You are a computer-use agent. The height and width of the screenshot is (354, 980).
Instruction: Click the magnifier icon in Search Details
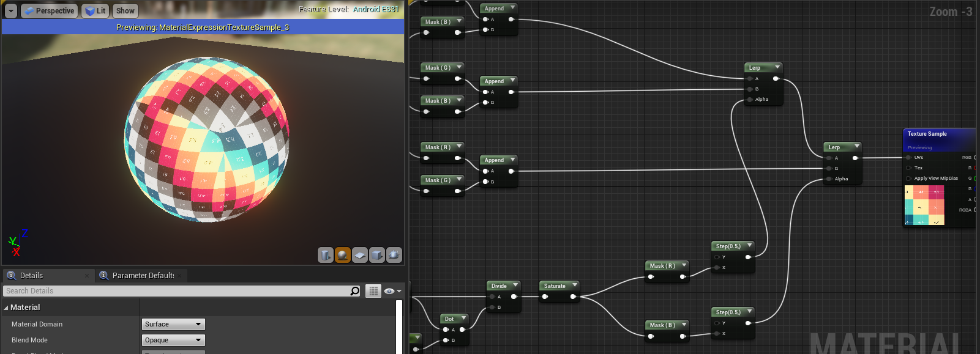click(x=355, y=291)
